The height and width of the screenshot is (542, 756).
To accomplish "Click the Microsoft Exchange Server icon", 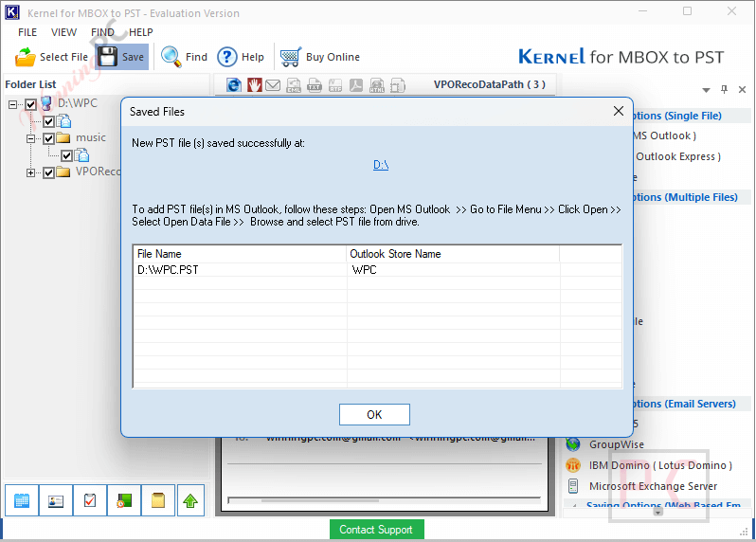I will [573, 485].
